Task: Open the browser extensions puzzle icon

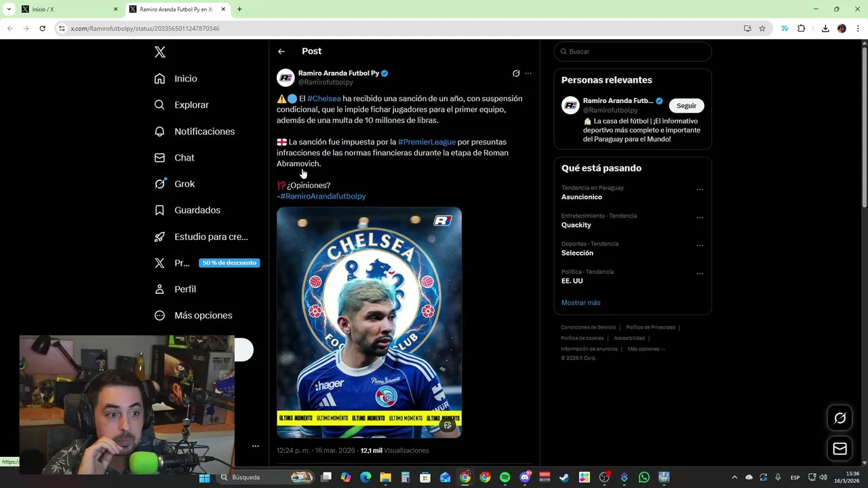Action: [x=801, y=28]
